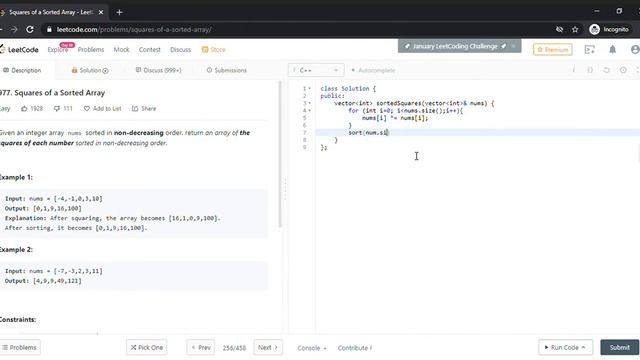Open the January LeetCoding Challenge link
Image resolution: width=640 pixels, height=360 pixels.
[x=455, y=46]
